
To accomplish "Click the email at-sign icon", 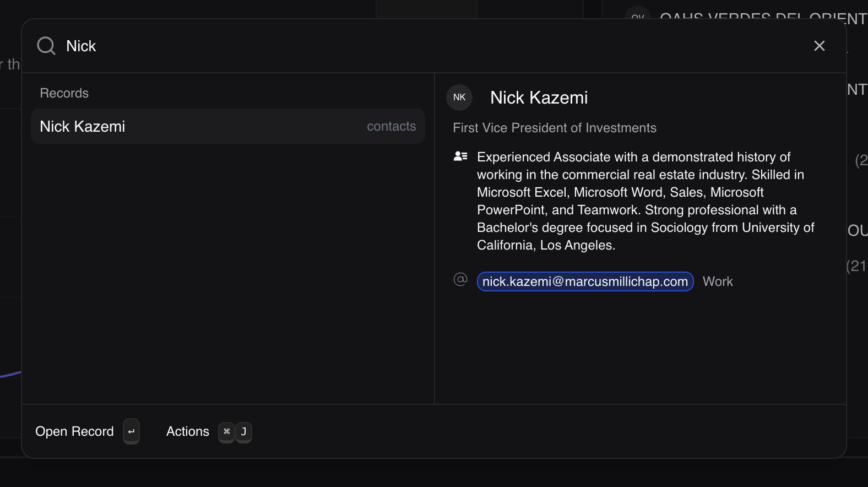I will pos(460,280).
